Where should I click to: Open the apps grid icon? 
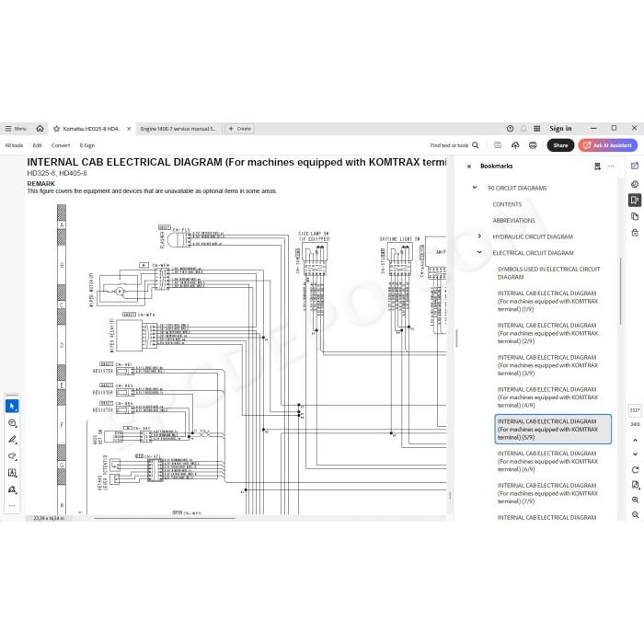click(536, 129)
